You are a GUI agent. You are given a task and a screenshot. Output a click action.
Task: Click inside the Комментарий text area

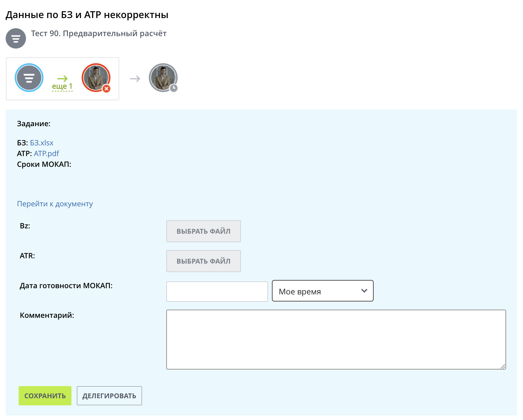coord(336,339)
